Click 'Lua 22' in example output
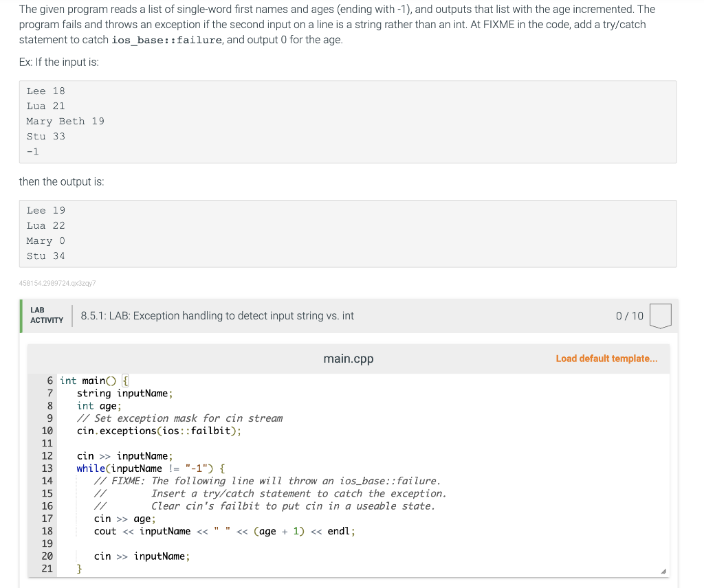The height and width of the screenshot is (588, 704). 45,225
